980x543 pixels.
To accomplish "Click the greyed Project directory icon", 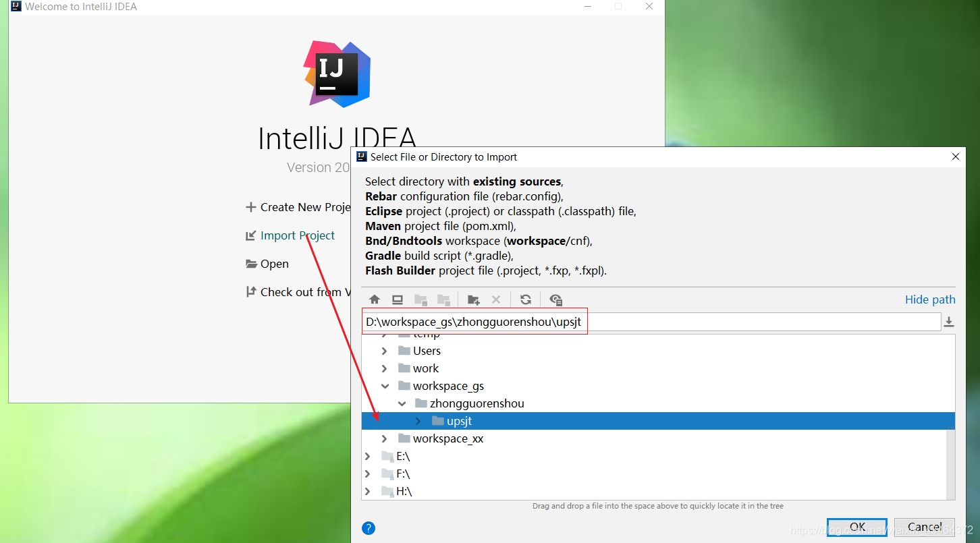I will (420, 299).
